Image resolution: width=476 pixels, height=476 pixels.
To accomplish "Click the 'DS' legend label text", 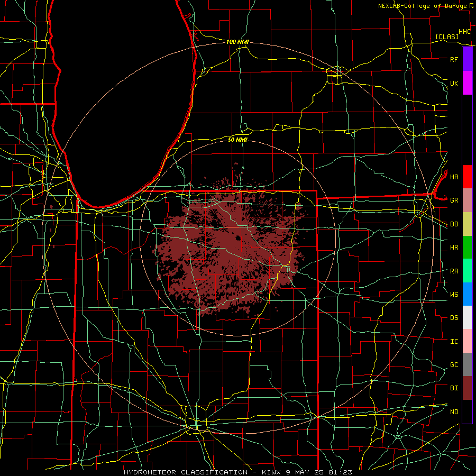I will pos(454,318).
